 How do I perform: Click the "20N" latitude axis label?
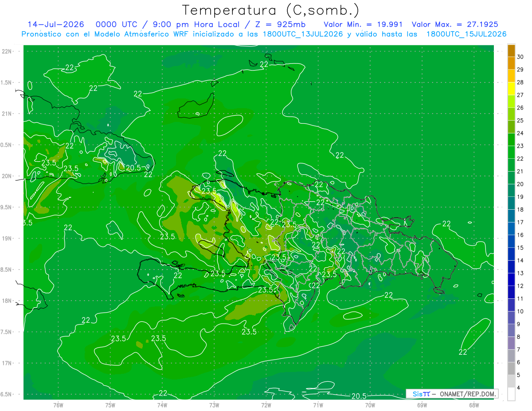pos(7,176)
